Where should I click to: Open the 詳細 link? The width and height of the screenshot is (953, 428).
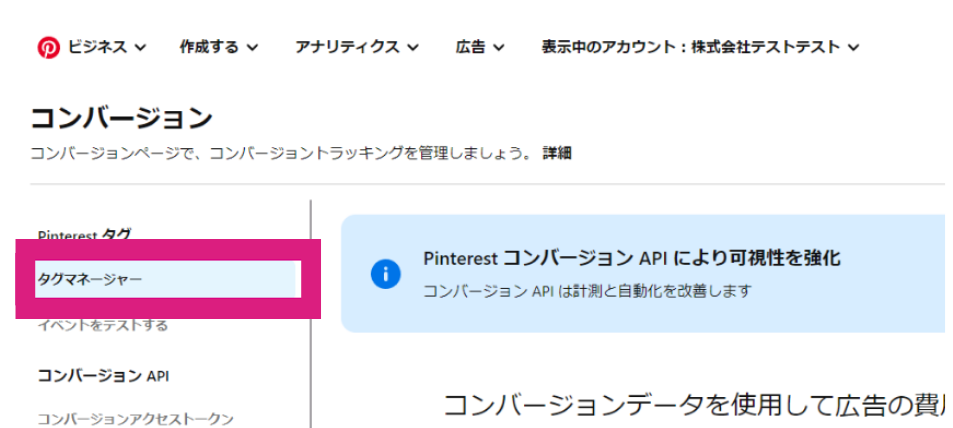pos(557,153)
